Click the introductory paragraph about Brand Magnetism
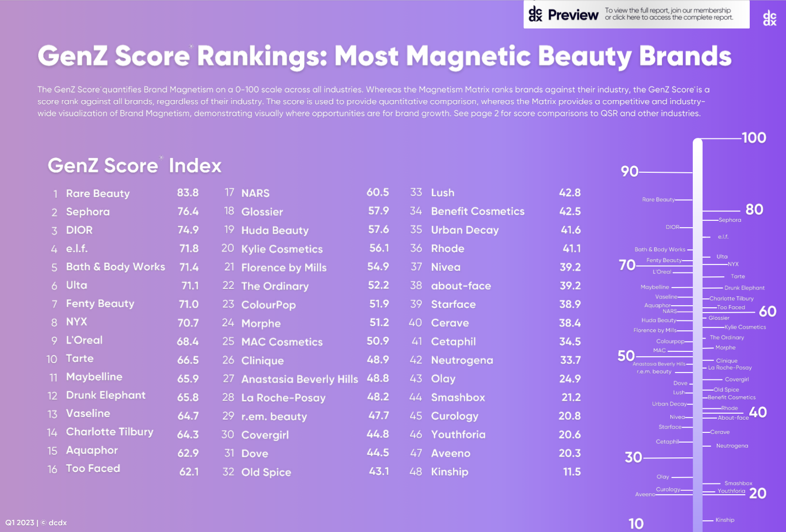Viewport: 786px width, 532px height. pyautogui.click(x=374, y=102)
